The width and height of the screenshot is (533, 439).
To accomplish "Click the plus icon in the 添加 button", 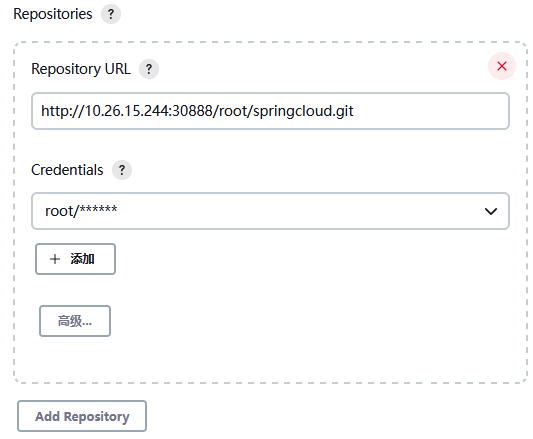I will (55, 259).
